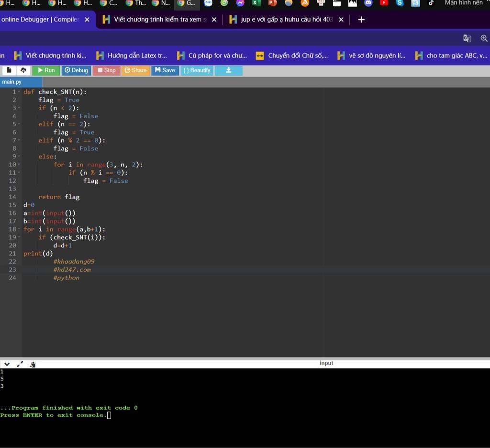Click the copy console output icon
Image resolution: width=490 pixels, height=448 pixels.
(x=33, y=364)
